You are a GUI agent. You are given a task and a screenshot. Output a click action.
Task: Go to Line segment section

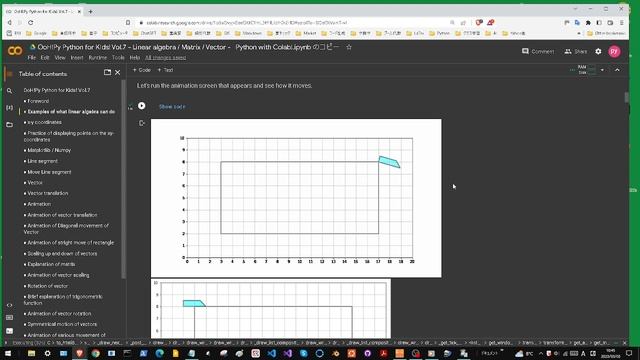pyautogui.click(x=42, y=161)
